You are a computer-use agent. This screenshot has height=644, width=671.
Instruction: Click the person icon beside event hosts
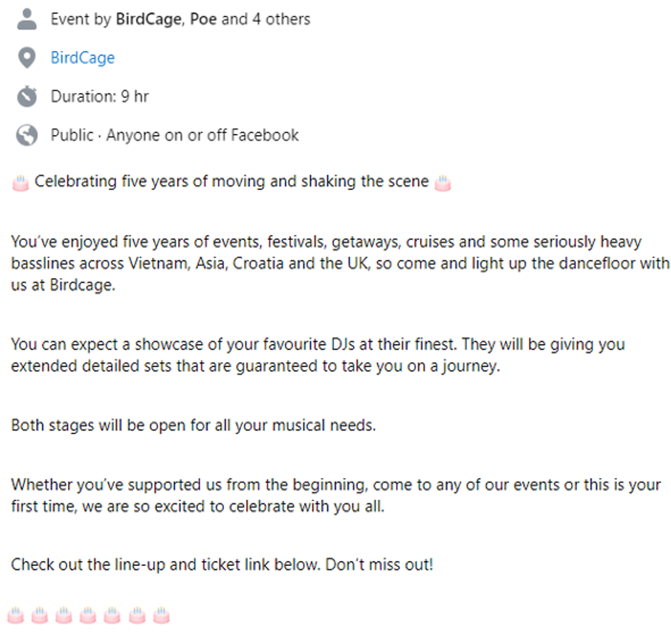click(27, 19)
